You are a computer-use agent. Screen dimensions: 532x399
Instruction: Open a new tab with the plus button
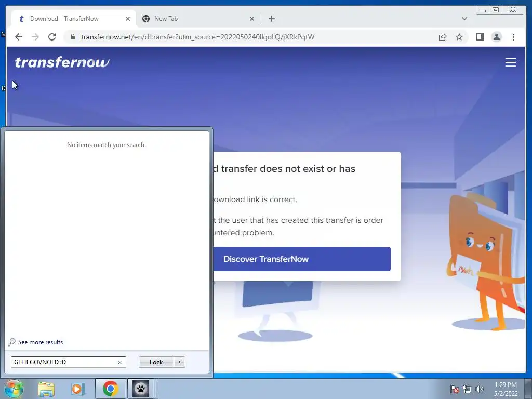[271, 19]
